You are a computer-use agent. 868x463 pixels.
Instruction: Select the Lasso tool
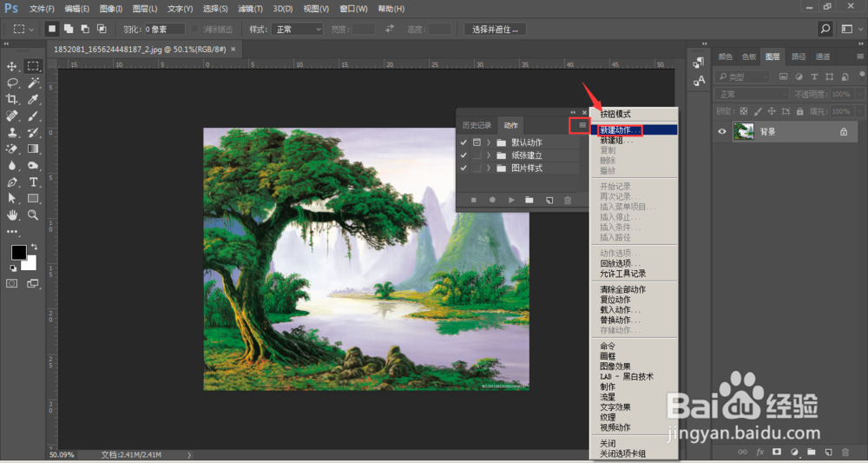tap(11, 83)
